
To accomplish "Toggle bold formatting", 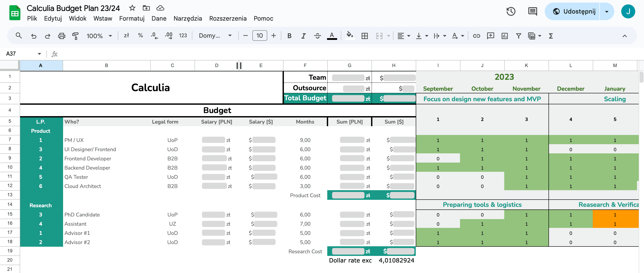I will coord(290,36).
